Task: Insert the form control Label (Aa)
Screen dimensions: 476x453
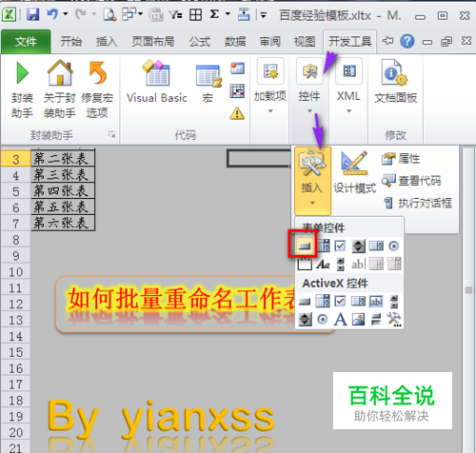Action: pyautogui.click(x=323, y=264)
